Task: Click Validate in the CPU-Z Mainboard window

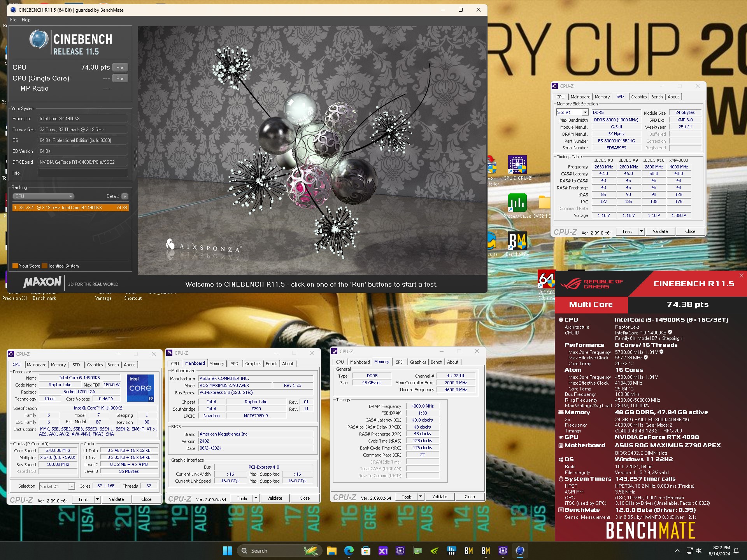Action: 275,498
